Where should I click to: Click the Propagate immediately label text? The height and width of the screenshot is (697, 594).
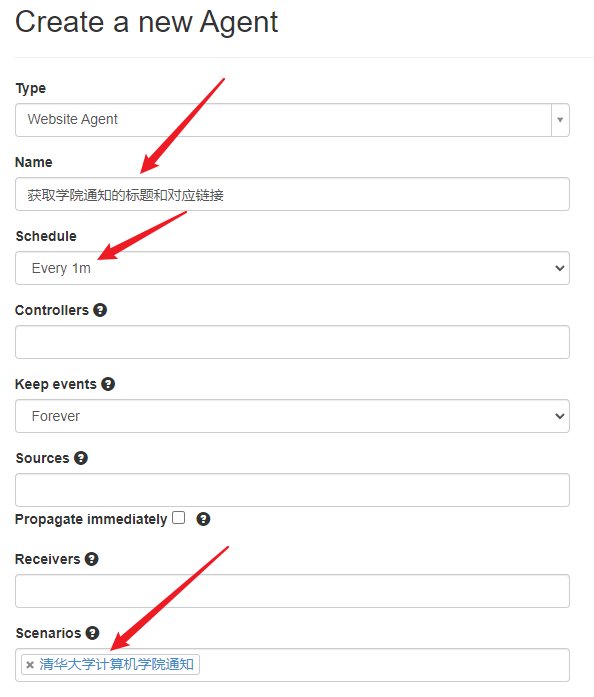(x=91, y=519)
